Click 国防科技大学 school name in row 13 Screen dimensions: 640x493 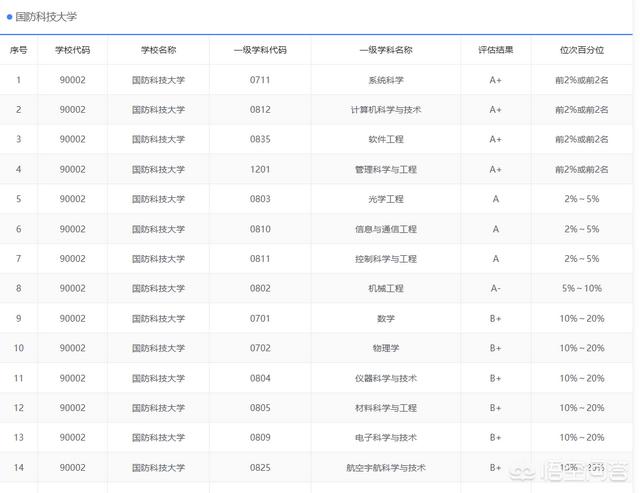pos(158,437)
